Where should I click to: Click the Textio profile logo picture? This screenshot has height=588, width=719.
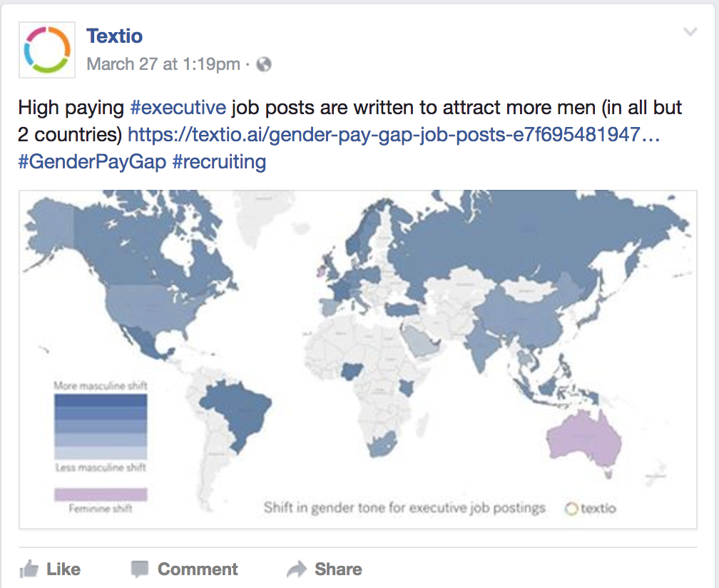(x=47, y=50)
